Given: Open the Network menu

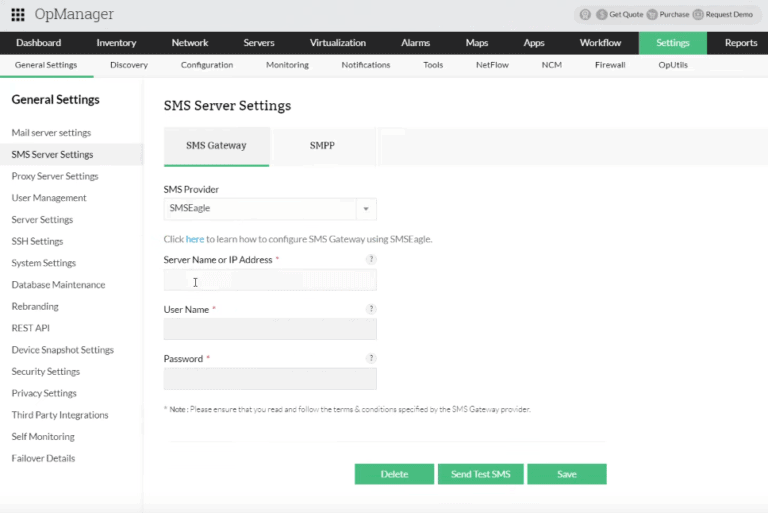Looking at the screenshot, I should [190, 43].
